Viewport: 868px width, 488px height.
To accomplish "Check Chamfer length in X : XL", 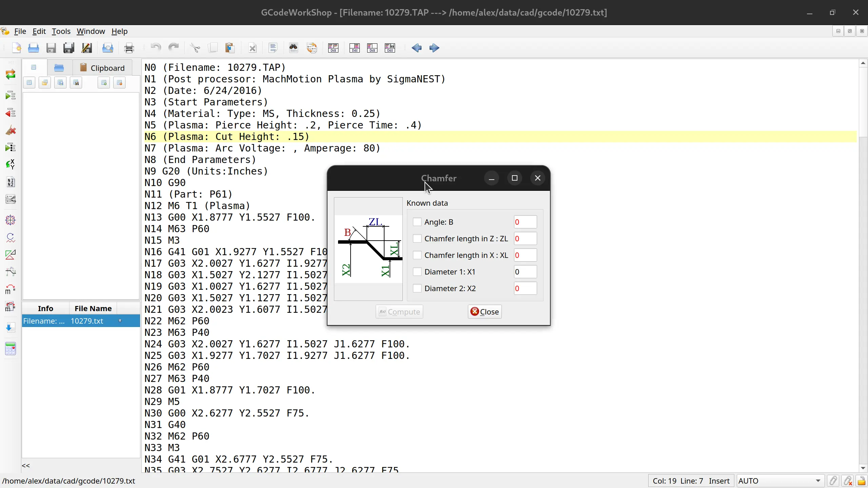I will point(417,255).
